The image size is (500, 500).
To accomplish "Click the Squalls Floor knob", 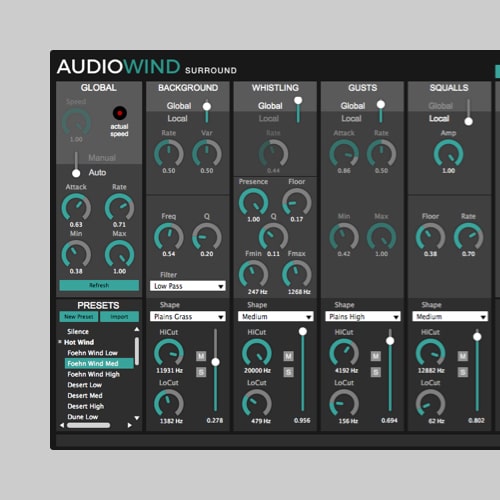I will (x=430, y=237).
